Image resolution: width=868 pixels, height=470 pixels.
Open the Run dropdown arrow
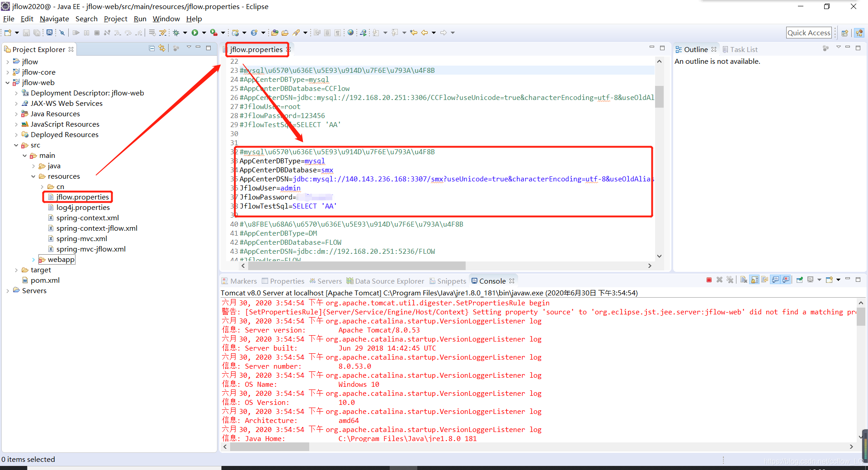204,33
